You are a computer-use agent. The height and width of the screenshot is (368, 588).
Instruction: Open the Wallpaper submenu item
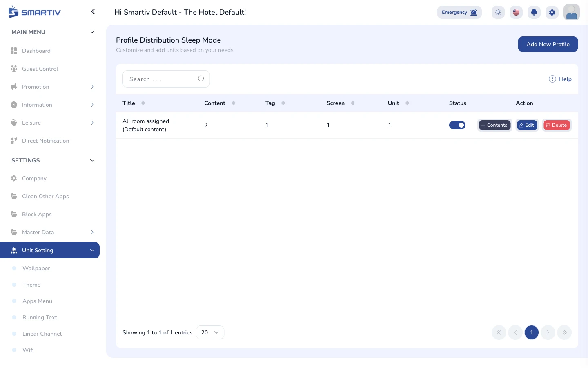(36, 268)
